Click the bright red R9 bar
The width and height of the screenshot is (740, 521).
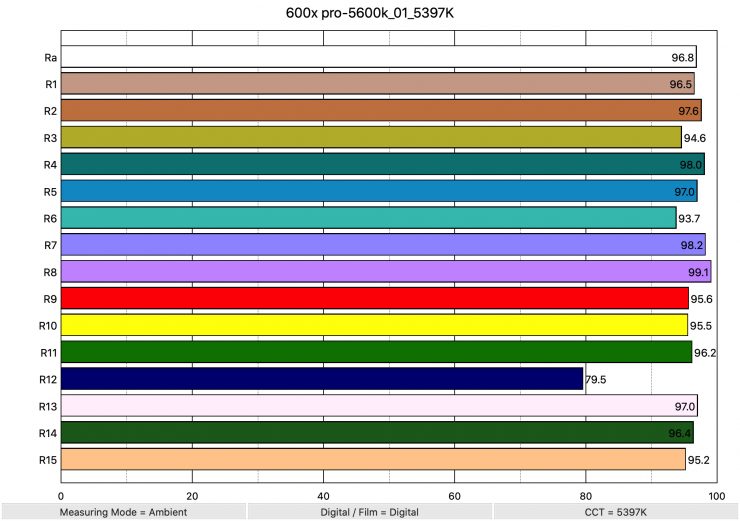[x=375, y=298]
